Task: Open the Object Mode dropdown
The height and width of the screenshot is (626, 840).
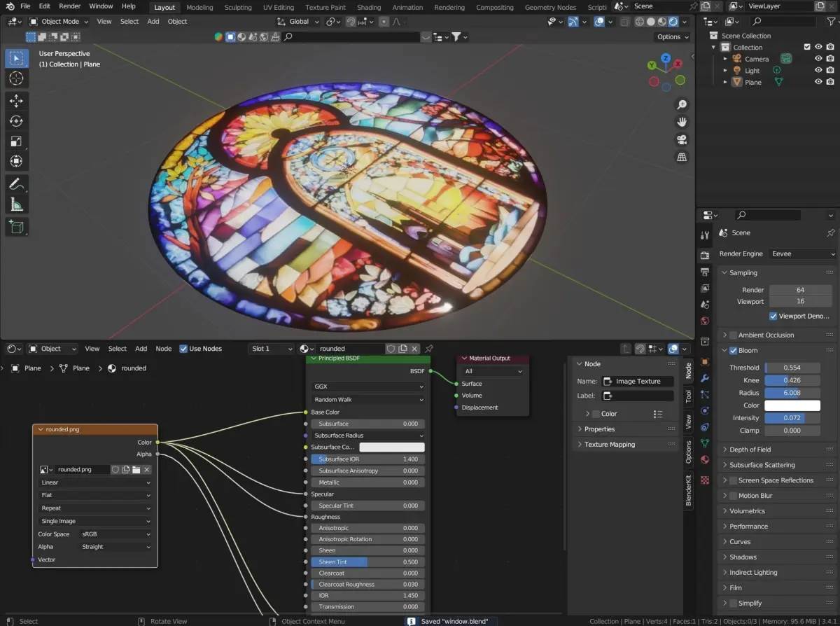Action: point(59,22)
